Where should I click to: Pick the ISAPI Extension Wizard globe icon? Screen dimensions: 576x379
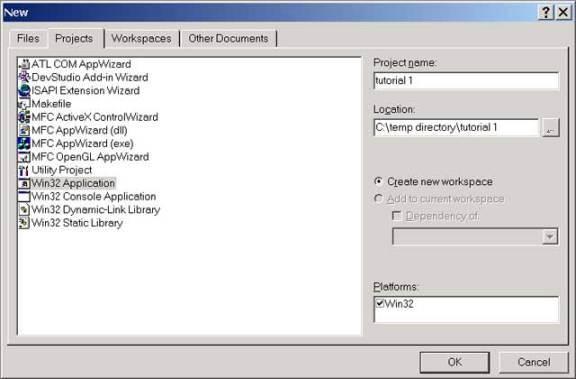click(24, 90)
